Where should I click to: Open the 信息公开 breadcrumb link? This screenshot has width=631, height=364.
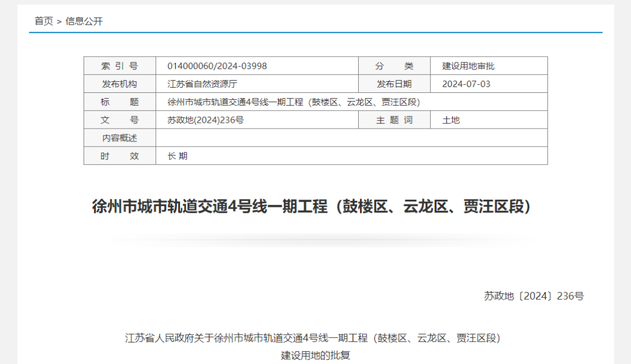tap(84, 21)
